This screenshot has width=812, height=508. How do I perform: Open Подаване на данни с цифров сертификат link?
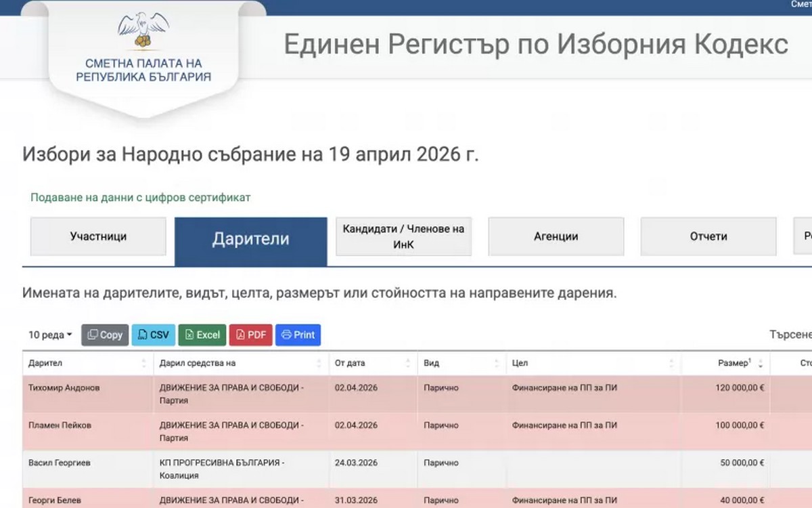tap(140, 198)
